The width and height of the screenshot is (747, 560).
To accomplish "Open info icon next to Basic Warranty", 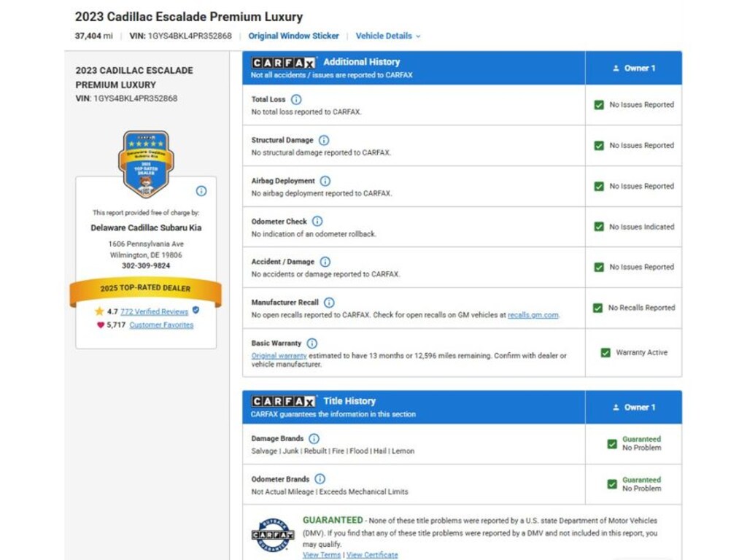I will point(311,343).
